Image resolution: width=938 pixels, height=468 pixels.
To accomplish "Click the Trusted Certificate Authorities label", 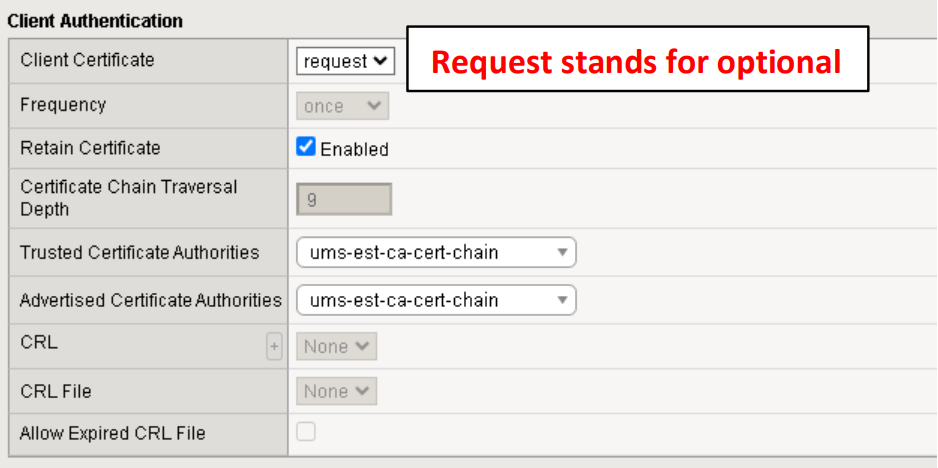I will click(x=139, y=253).
